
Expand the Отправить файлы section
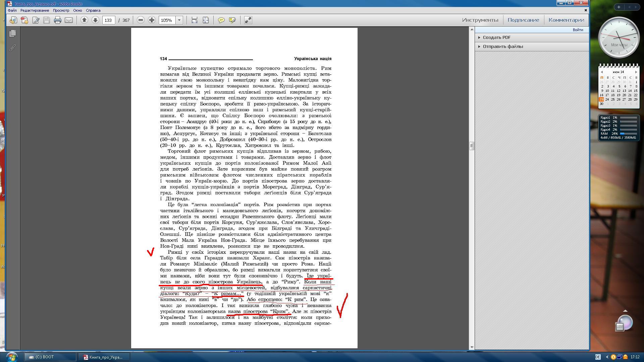pyautogui.click(x=502, y=46)
